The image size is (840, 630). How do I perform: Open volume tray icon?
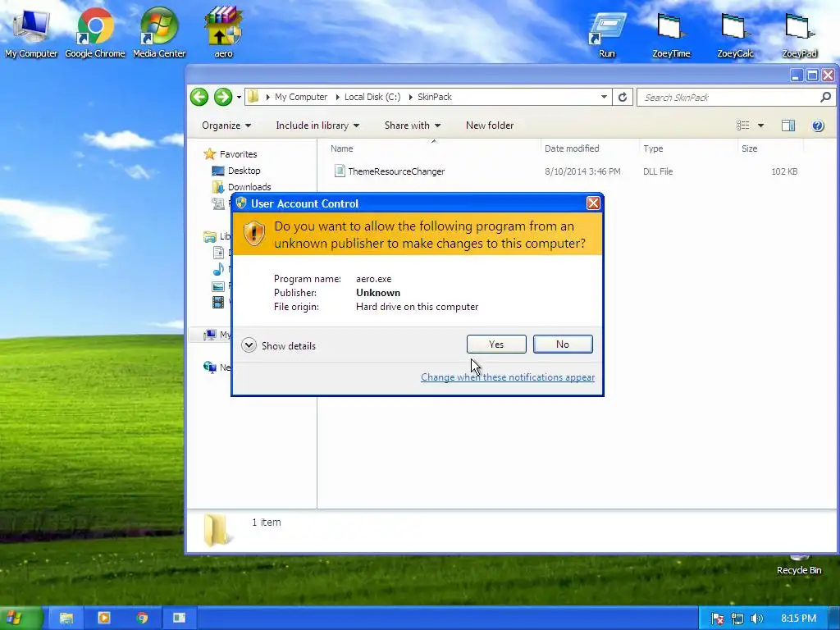(756, 619)
